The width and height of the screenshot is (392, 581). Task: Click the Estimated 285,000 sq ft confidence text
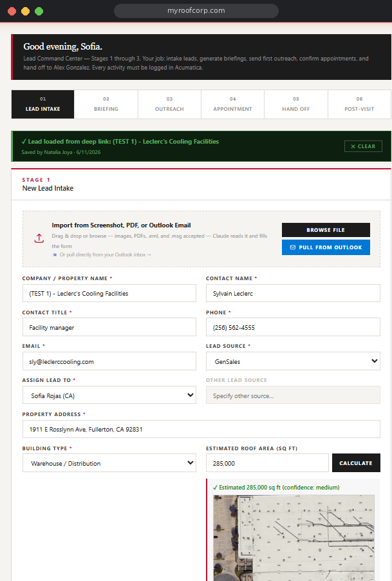click(x=276, y=488)
